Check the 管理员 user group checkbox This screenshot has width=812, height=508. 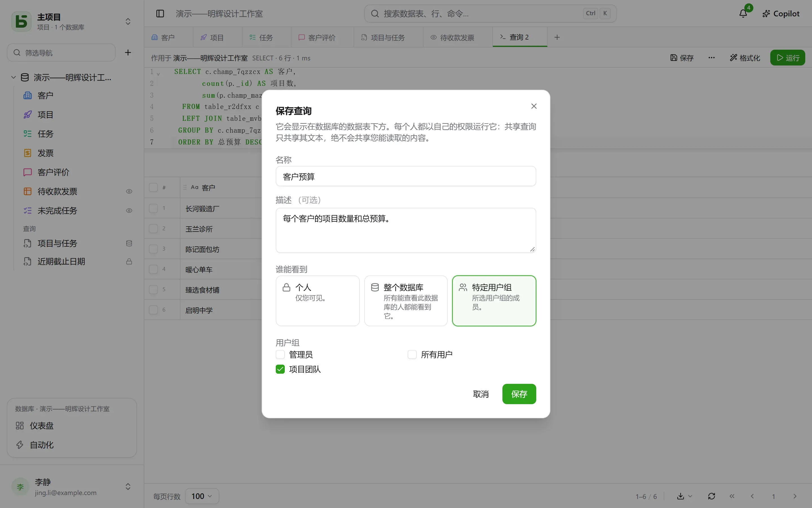(x=280, y=354)
